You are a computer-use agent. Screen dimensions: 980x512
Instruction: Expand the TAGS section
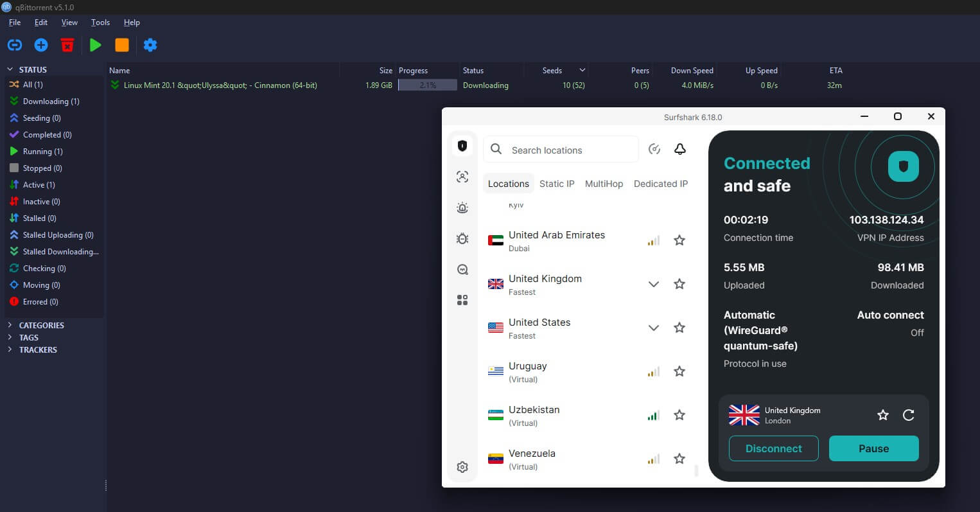[x=10, y=337]
